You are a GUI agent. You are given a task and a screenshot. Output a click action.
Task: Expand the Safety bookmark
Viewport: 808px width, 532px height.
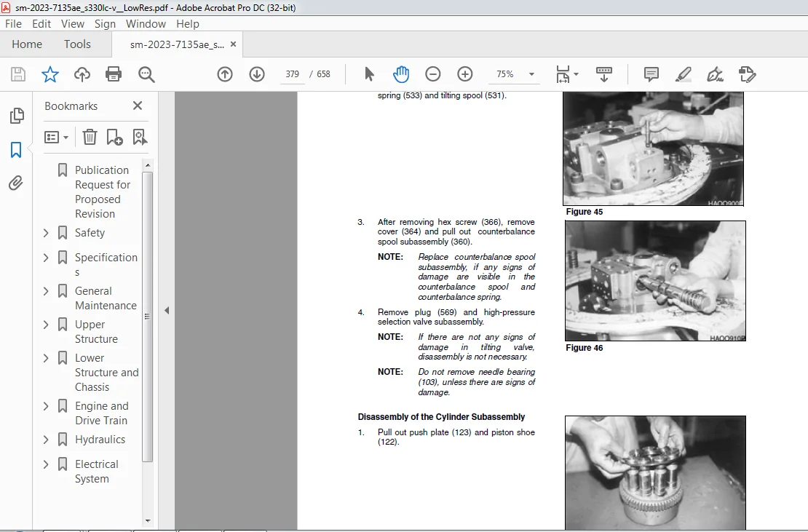[46, 233]
